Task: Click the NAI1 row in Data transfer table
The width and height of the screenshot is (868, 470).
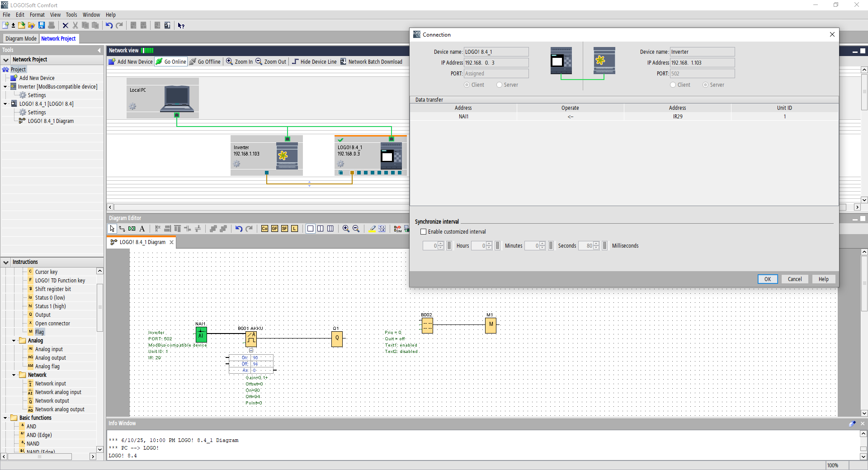Action: coord(463,117)
